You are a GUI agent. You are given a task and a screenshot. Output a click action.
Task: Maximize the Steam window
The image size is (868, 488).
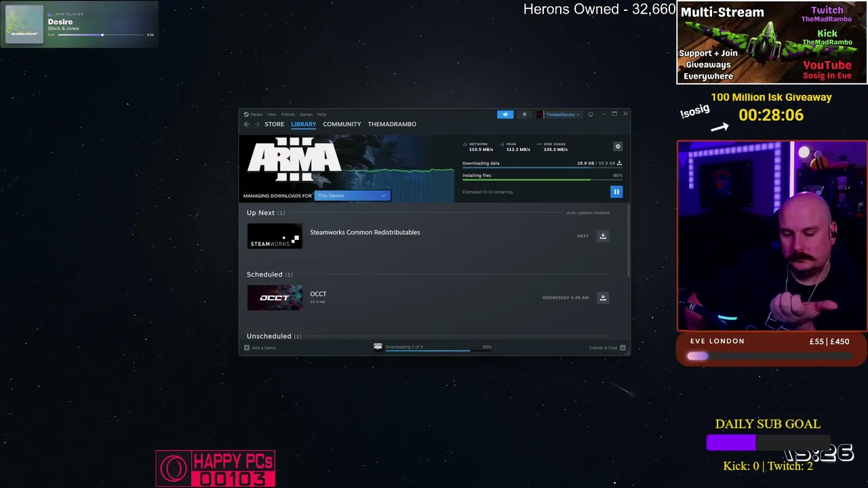point(614,114)
